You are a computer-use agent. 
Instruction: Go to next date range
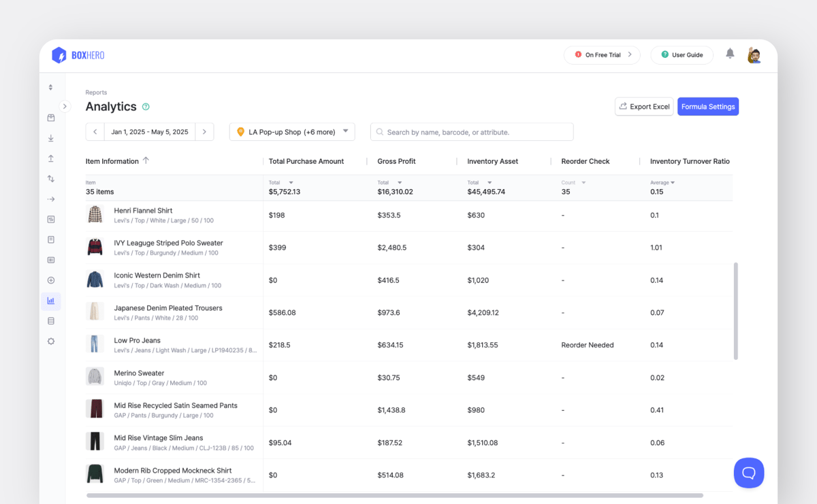pyautogui.click(x=204, y=132)
